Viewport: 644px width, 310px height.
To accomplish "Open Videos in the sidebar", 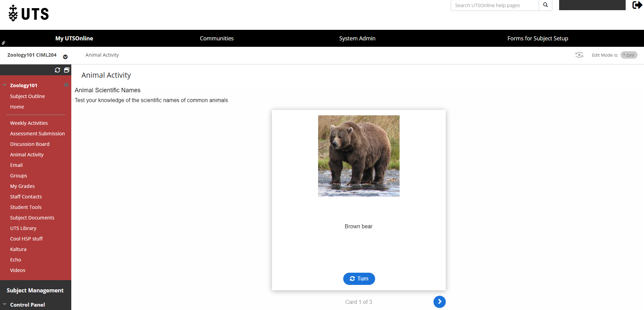I will click(18, 270).
